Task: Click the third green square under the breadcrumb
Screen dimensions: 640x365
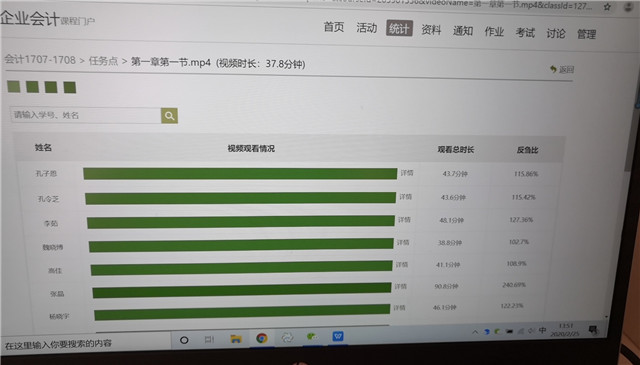Action: (x=51, y=87)
